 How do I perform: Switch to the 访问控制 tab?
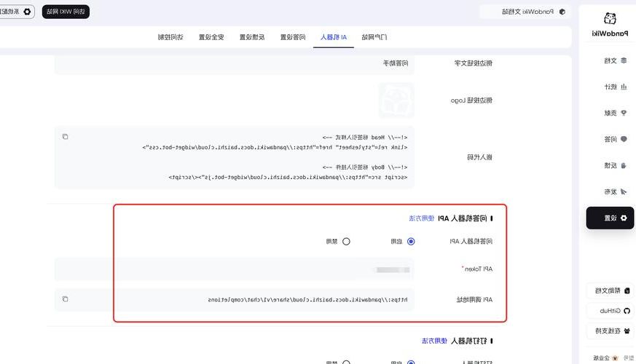point(170,37)
